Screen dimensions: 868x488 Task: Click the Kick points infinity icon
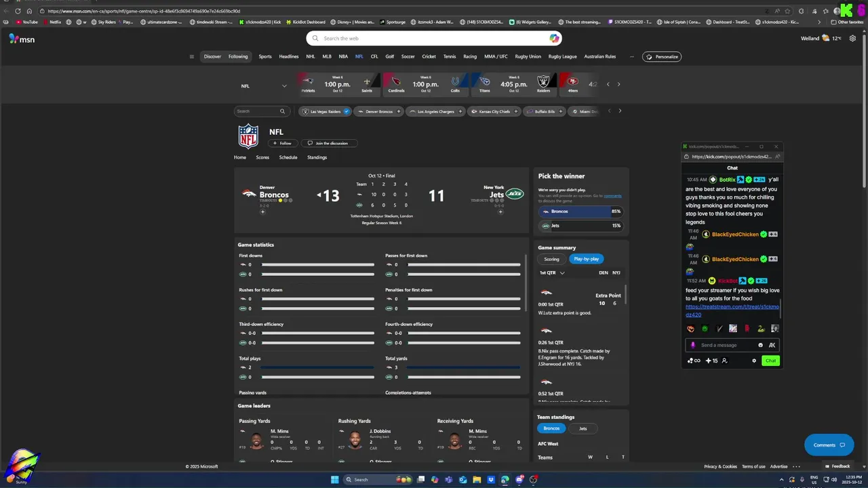pos(694,361)
